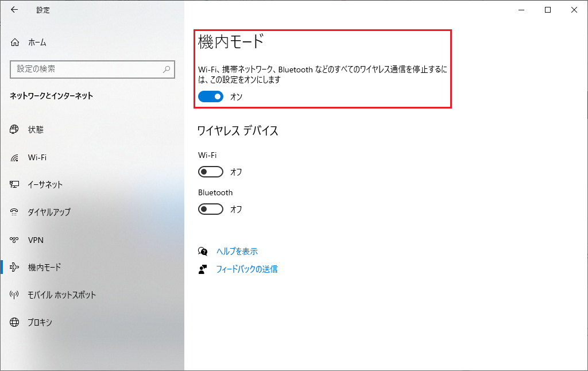Open イーサネット settings page
This screenshot has height=371, width=588.
point(45,185)
